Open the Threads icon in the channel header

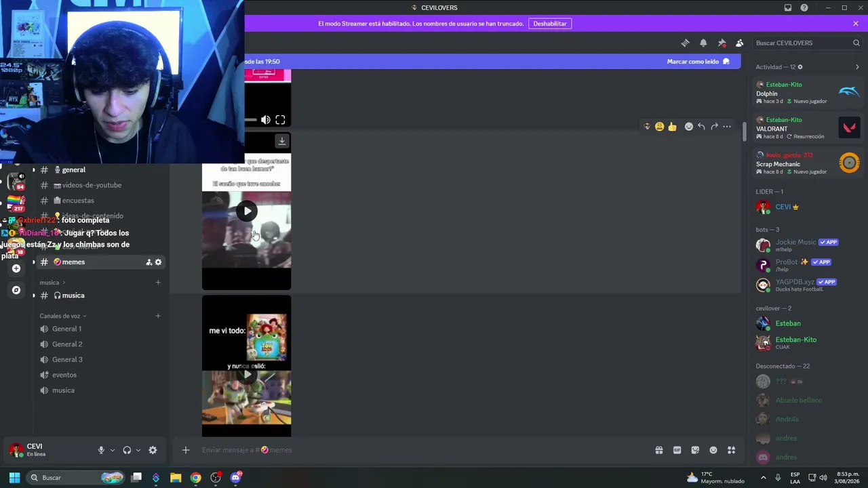click(x=685, y=43)
